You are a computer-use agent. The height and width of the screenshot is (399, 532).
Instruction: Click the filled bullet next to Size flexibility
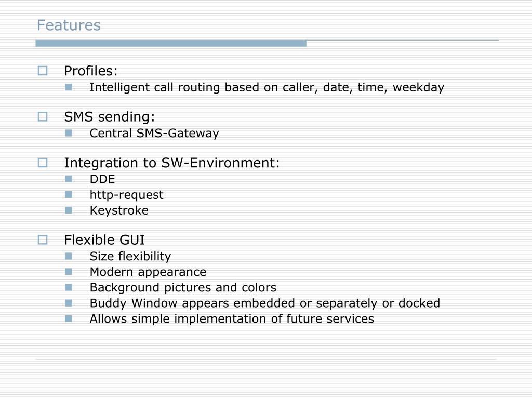click(x=69, y=256)
